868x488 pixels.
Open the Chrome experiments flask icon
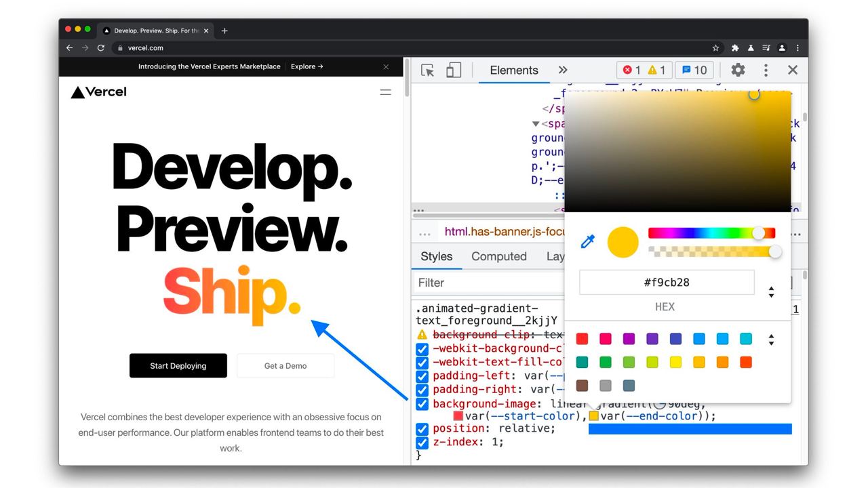751,48
